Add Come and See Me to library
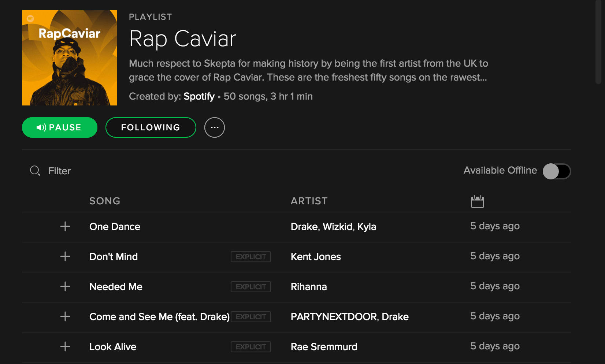605x364 pixels. [65, 316]
